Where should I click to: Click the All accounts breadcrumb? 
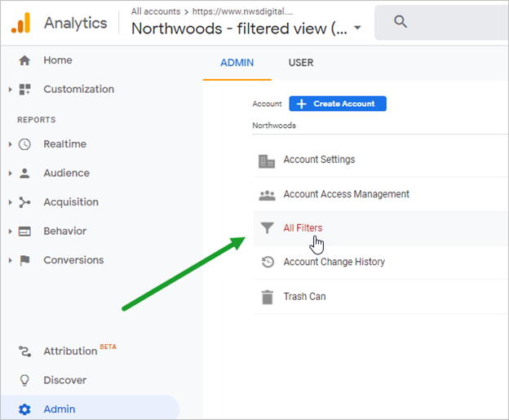[x=156, y=11]
